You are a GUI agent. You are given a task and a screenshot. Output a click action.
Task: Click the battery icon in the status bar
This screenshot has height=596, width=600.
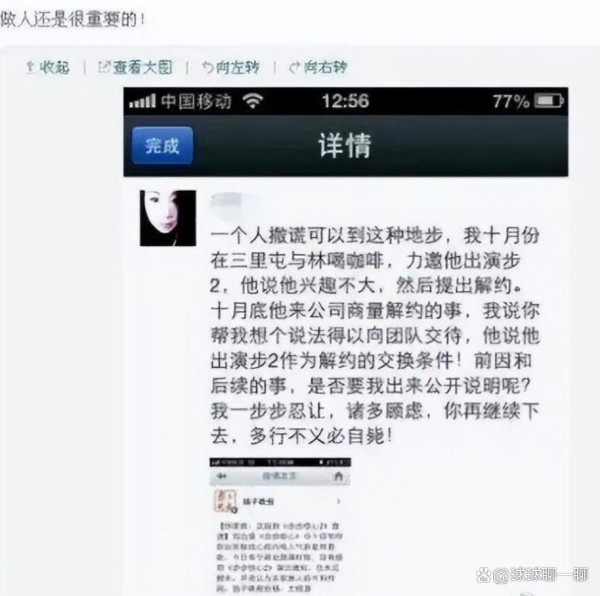tap(549, 101)
